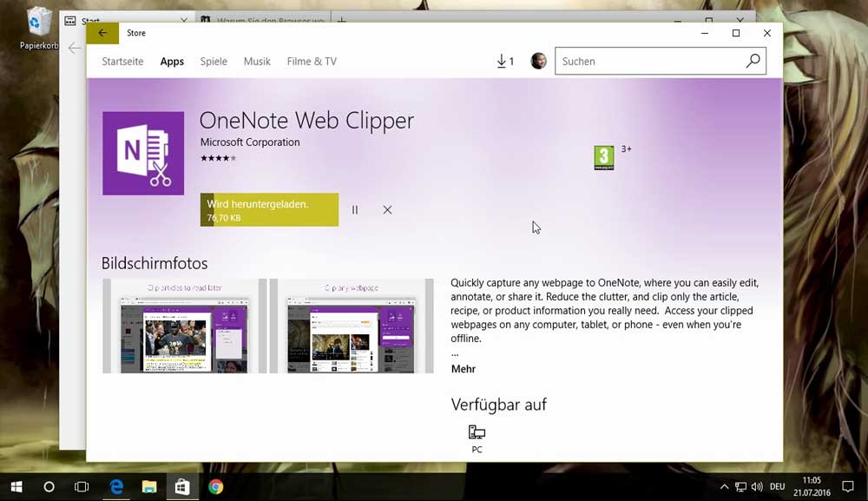
Task: Open the Windows Start menu
Action: [x=16, y=486]
